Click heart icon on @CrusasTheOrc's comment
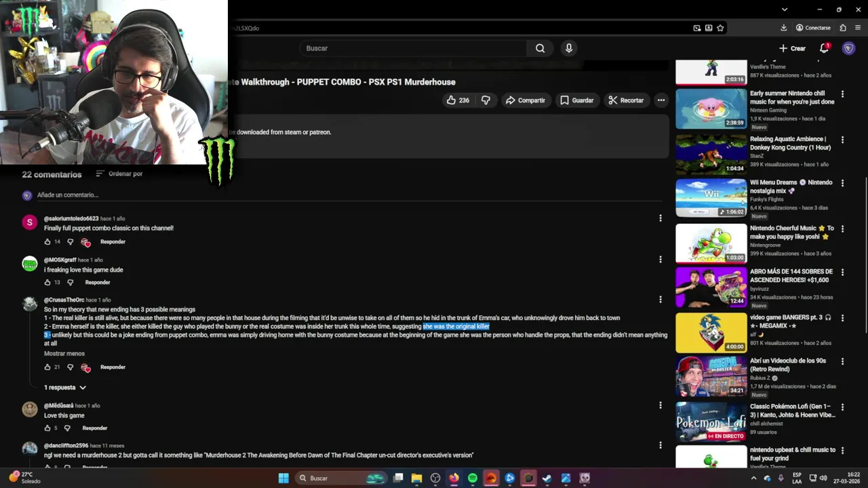The width and height of the screenshot is (868, 488). [x=85, y=367]
